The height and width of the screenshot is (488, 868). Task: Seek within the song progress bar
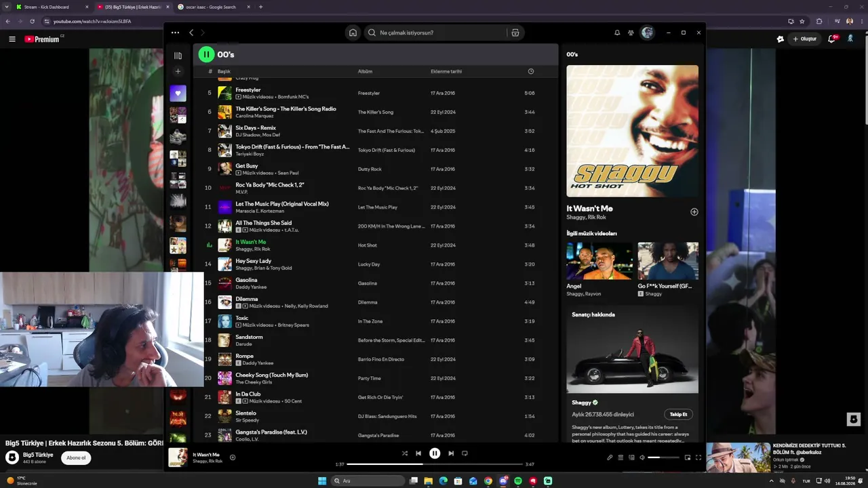(x=435, y=464)
